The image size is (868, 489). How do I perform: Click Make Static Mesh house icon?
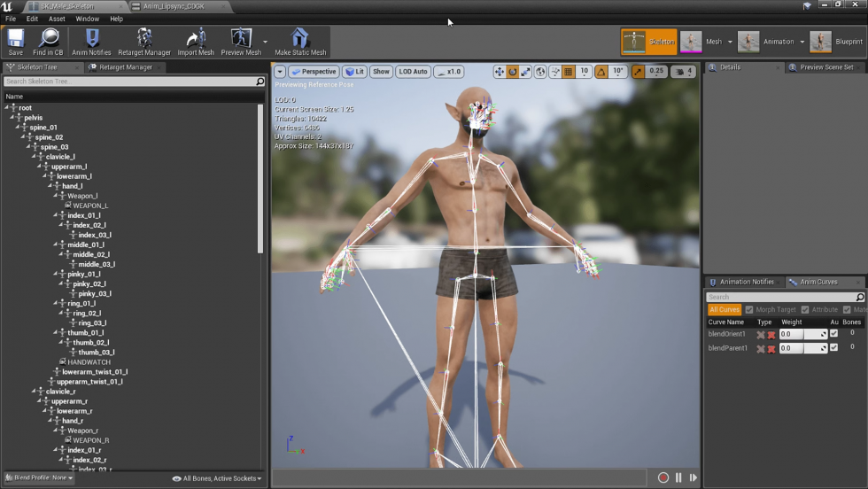(x=300, y=38)
